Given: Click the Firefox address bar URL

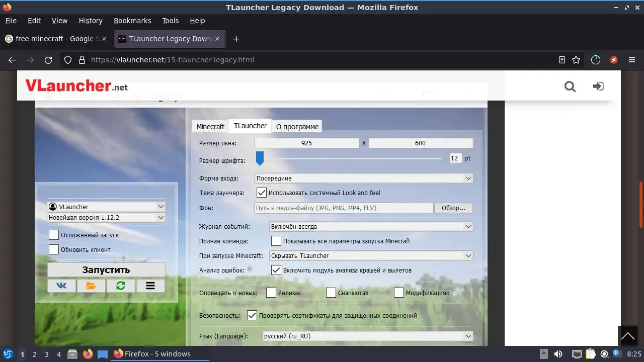Looking at the screenshot, I should 173,60.
